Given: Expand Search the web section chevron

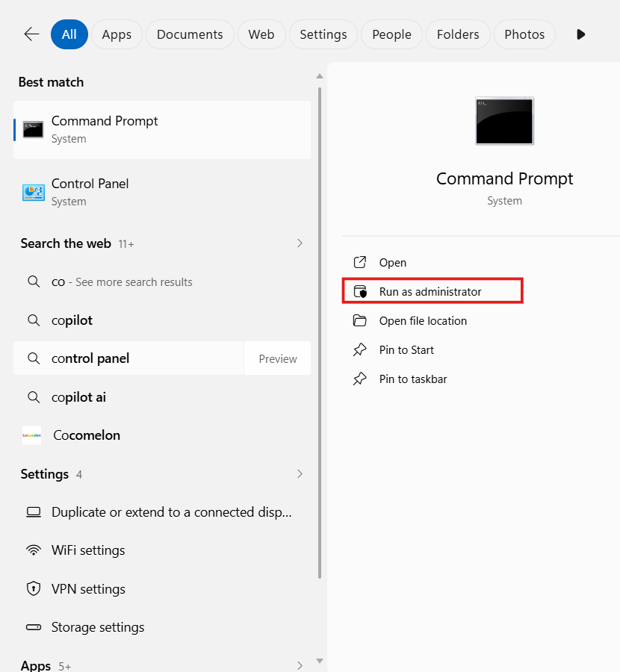Looking at the screenshot, I should 300,243.
